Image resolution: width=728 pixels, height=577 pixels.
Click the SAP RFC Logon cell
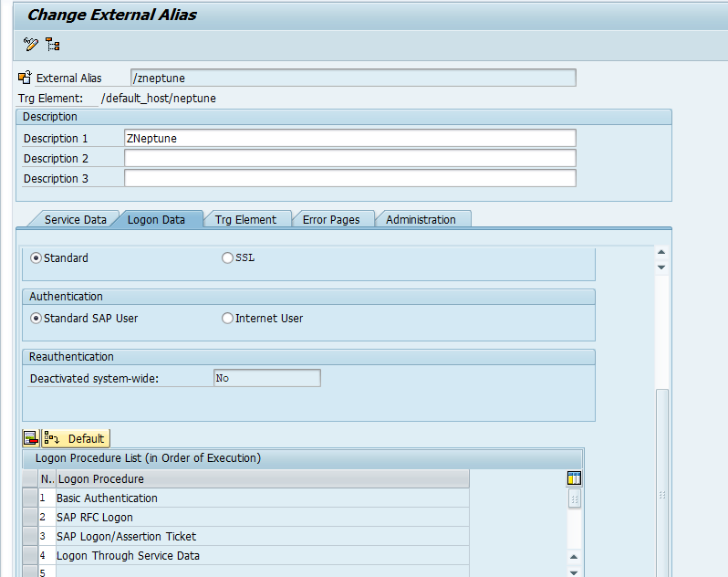[x=263, y=517]
